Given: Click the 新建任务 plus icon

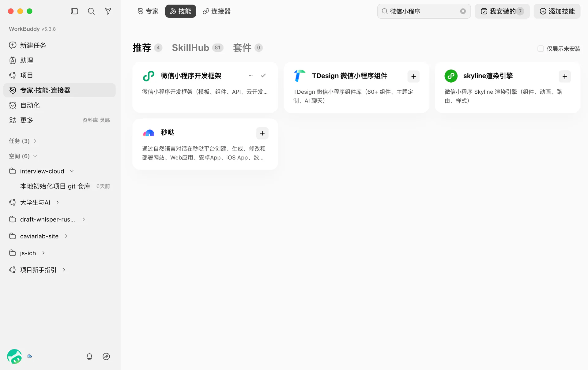Looking at the screenshot, I should 13,45.
